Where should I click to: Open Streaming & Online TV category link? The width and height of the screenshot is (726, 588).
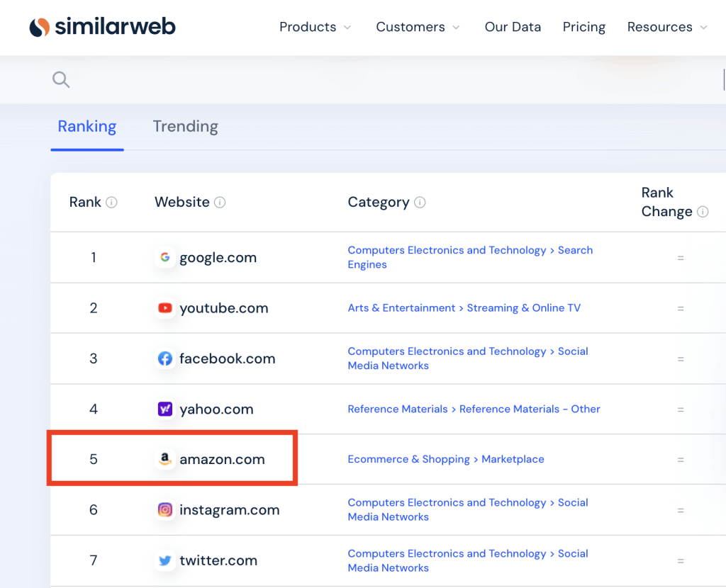tap(464, 307)
